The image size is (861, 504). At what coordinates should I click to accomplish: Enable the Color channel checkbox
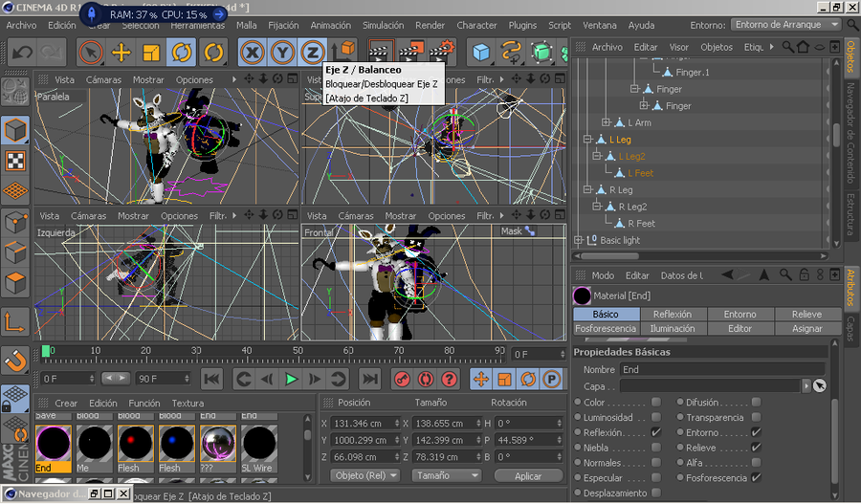tap(655, 402)
